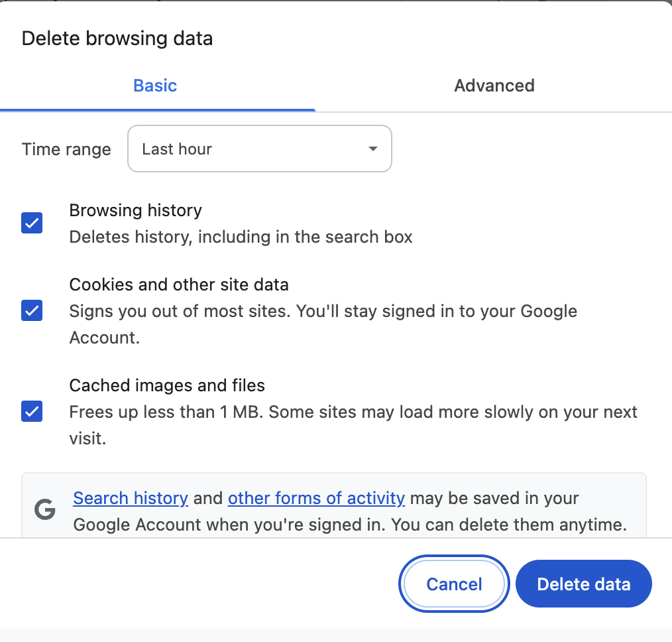Open the Last hour time range dropdown
The height and width of the screenshot is (642, 672).
pos(258,149)
